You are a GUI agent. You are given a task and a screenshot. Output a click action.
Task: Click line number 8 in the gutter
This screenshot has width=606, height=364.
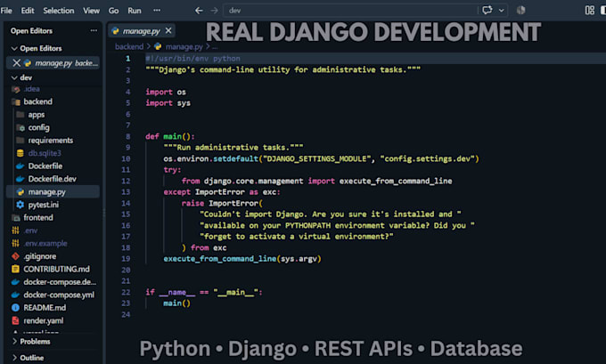(x=128, y=137)
